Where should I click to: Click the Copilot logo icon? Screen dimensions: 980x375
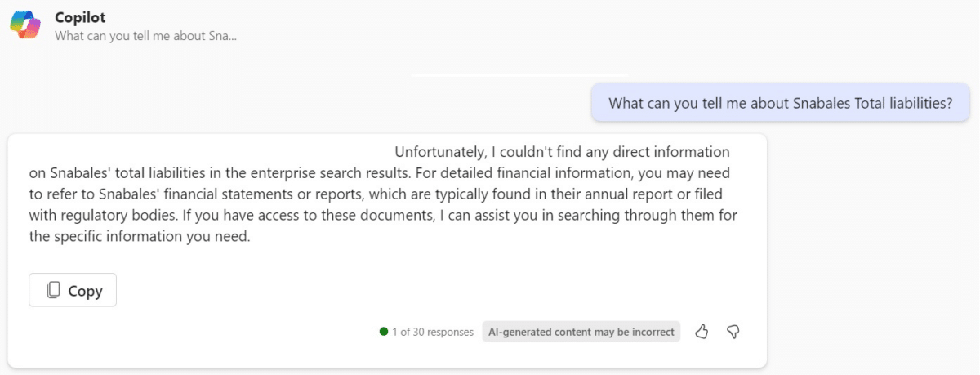coord(25,25)
